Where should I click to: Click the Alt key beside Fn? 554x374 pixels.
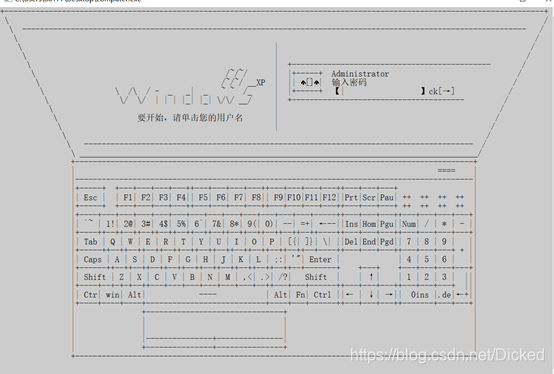coord(280,295)
